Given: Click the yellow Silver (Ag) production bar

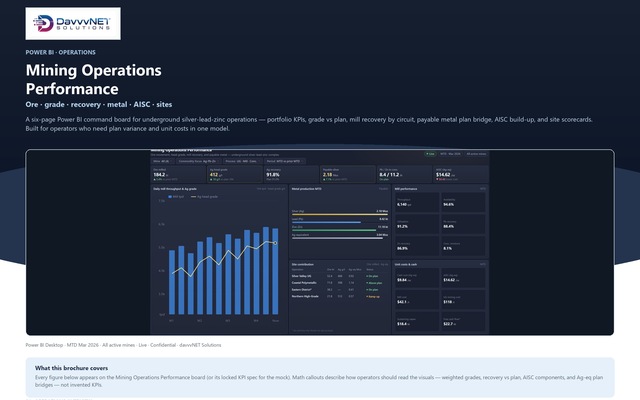Looking at the screenshot, I should click(340, 214).
